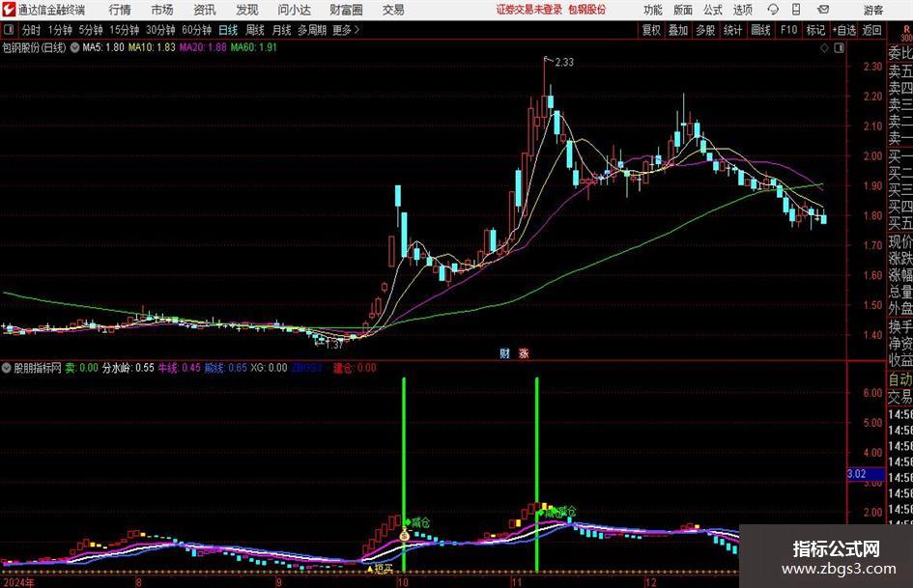
Task: Click the 统计 statistics button
Action: 732,30
